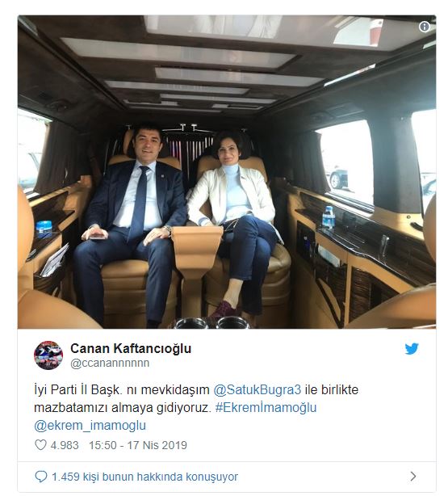Like the tweet with the heart icon
The image size is (448, 496).
(40, 445)
